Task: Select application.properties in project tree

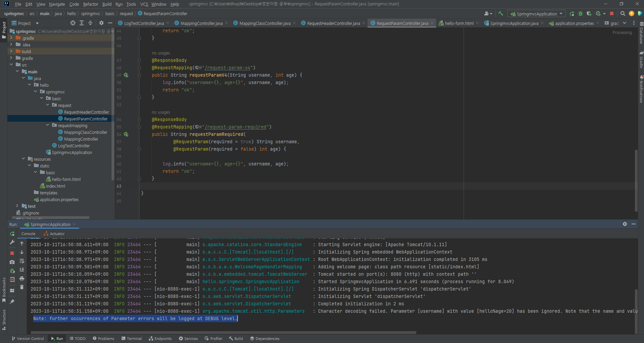Action: click(x=59, y=199)
